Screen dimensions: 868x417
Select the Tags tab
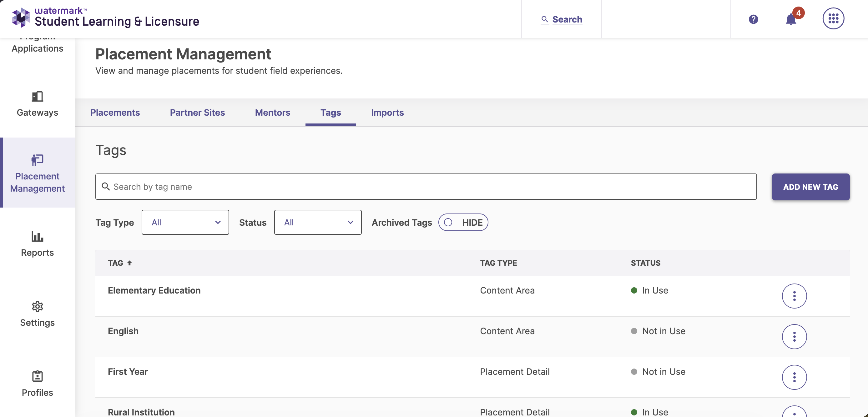(331, 113)
